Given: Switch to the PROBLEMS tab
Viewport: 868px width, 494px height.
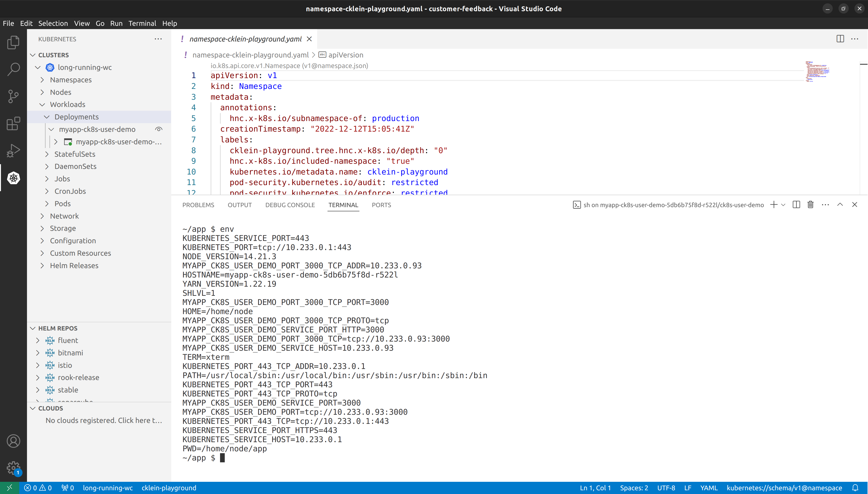Looking at the screenshot, I should (x=198, y=205).
